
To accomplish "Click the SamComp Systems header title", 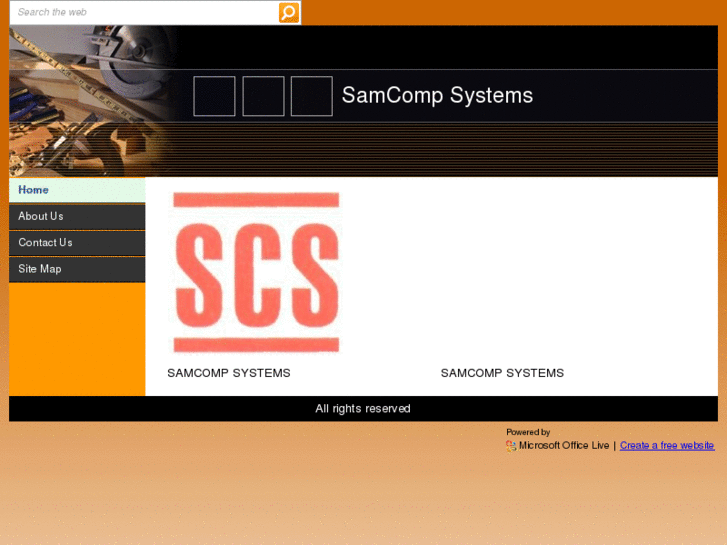I will (437, 95).
